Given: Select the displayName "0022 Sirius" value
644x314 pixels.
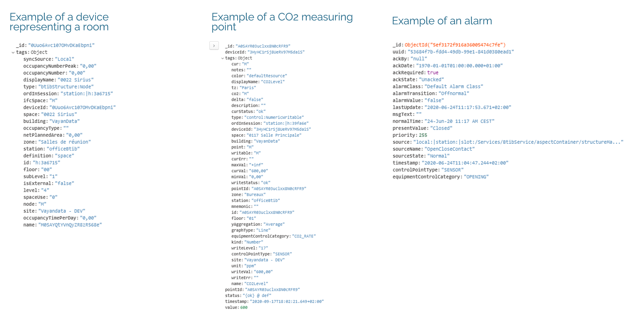Looking at the screenshot, I should (75, 80).
